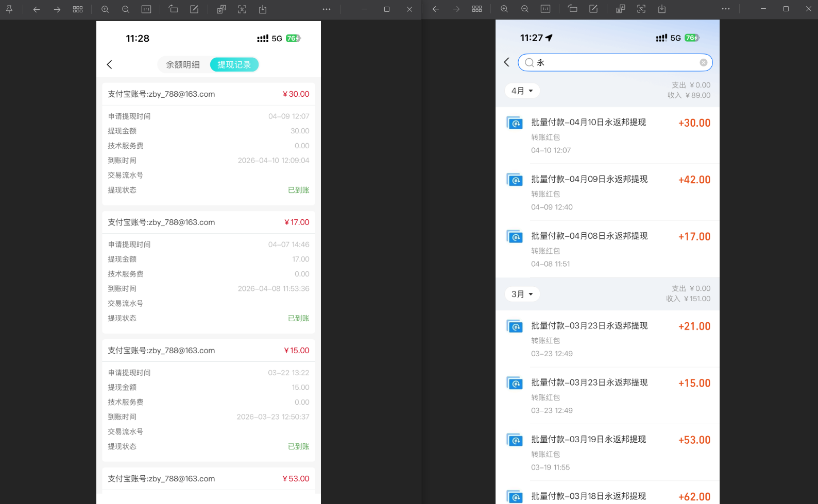818x504 pixels.
Task: Show actual size 1:1 in right viewer
Action: 546,9
